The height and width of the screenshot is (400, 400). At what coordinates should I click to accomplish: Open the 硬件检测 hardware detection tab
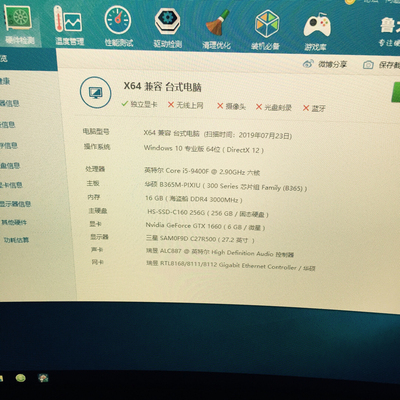[x=19, y=24]
